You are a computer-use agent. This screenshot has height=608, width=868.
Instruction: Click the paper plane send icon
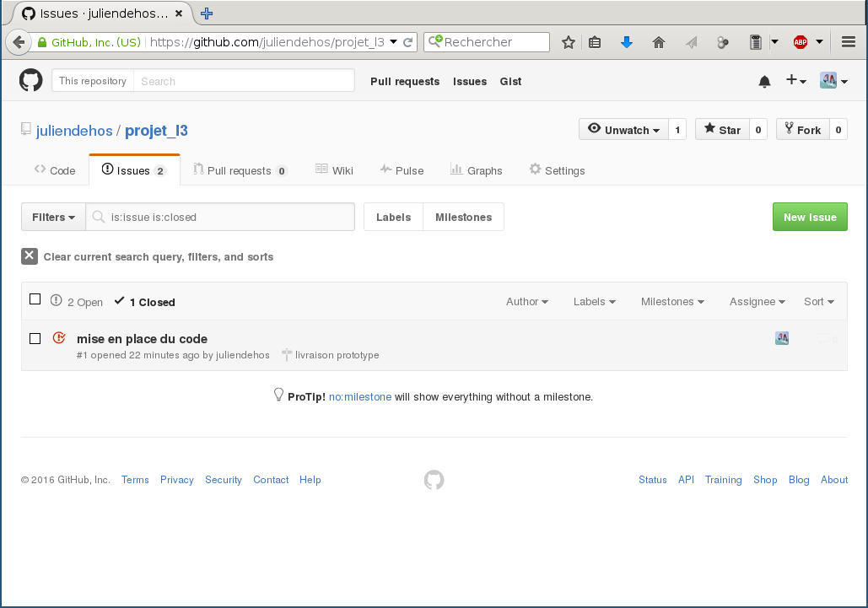coord(691,42)
